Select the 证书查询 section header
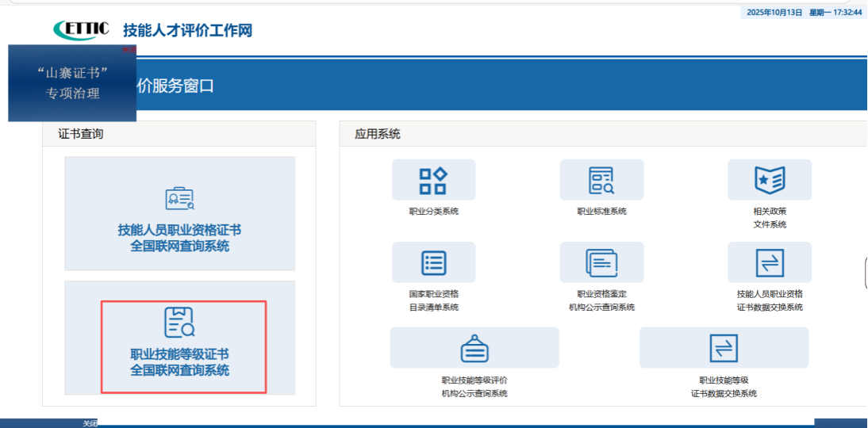The height and width of the screenshot is (428, 868). (x=81, y=134)
